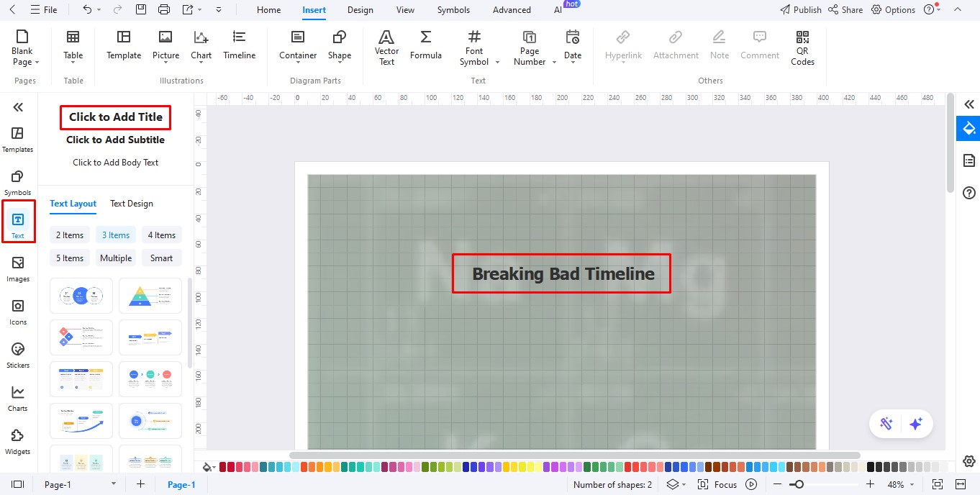Select the 2 Items layout filter
Image resolution: width=980 pixels, height=495 pixels.
click(70, 235)
